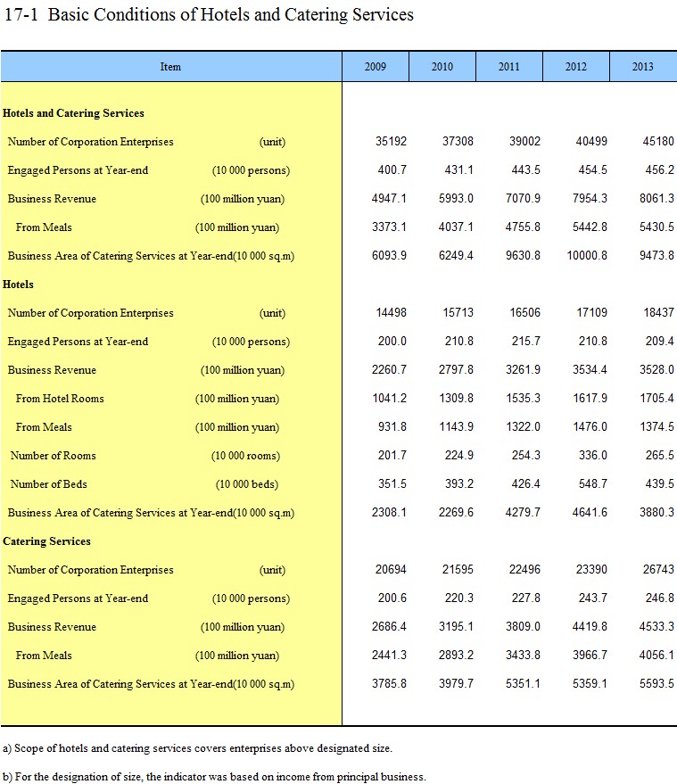Screen dimensions: 677x784
Task: Click the 'From Hotel Rooms' row label
Action: (x=60, y=399)
